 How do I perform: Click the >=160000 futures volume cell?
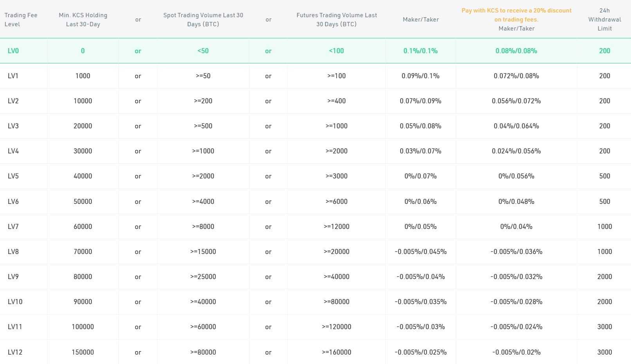click(336, 352)
